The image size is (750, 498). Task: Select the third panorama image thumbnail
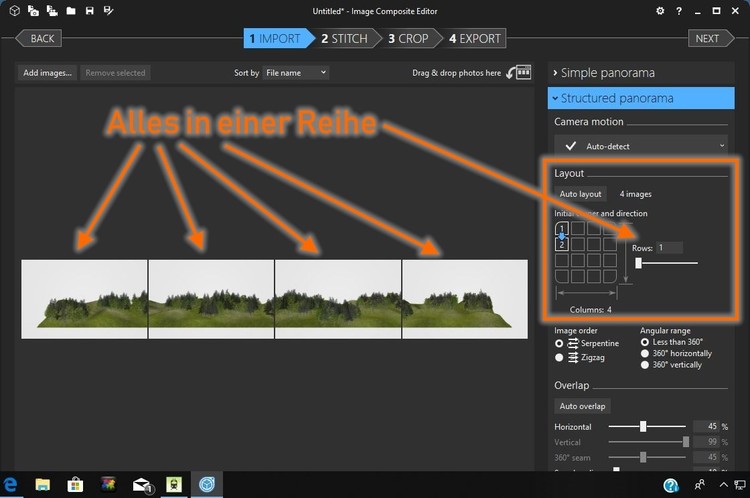point(338,299)
